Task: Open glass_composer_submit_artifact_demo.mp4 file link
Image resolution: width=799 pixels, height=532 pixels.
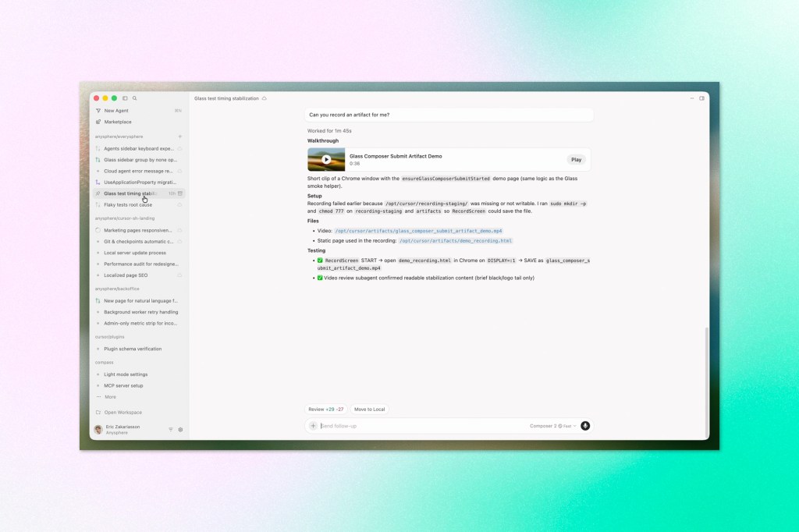Action: click(418, 231)
